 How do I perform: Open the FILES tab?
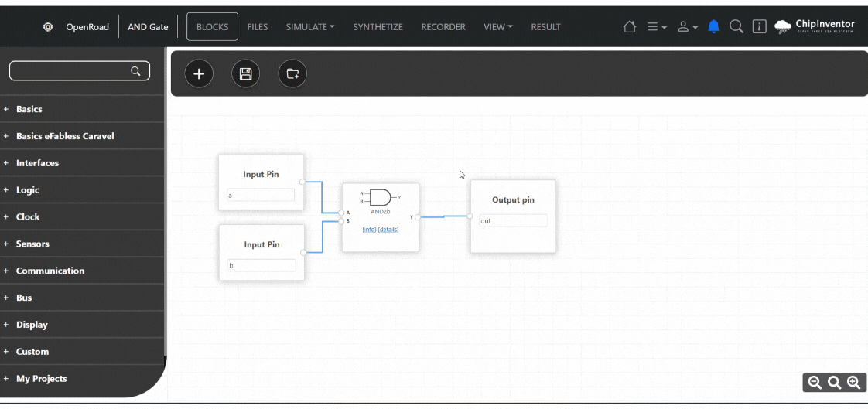click(258, 26)
